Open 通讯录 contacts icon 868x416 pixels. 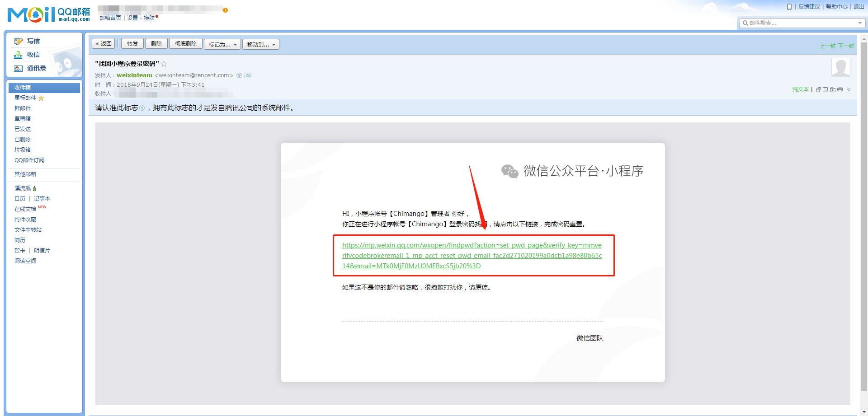pyautogui.click(x=18, y=68)
